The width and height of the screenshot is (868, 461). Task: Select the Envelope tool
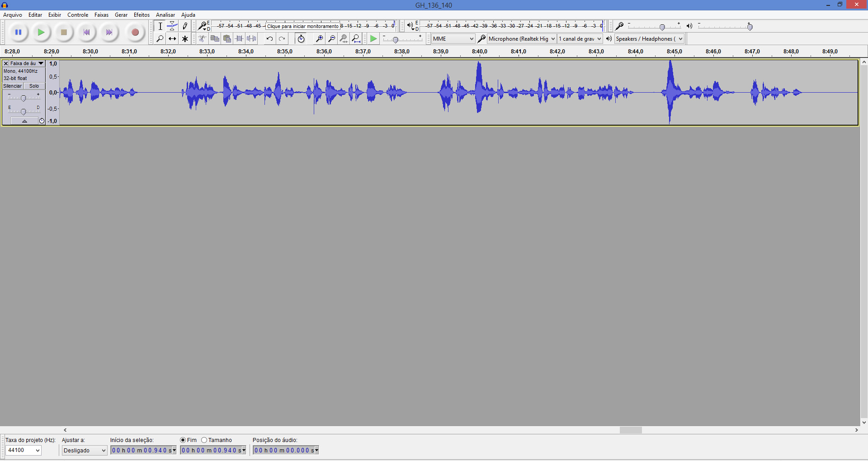[x=172, y=26]
